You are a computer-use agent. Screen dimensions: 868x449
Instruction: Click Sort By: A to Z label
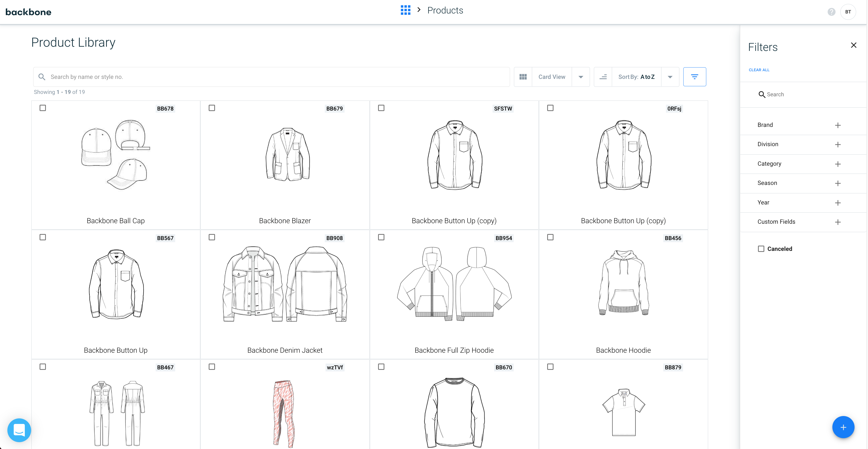[x=636, y=77]
